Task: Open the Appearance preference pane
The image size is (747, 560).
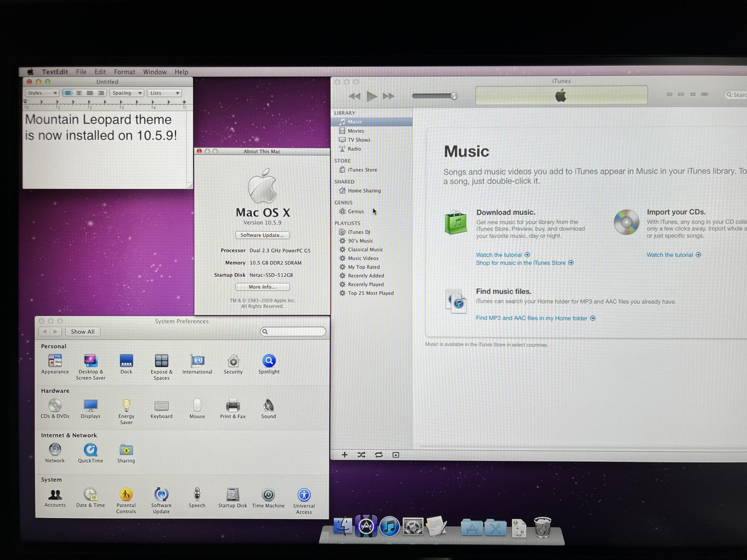Action: tap(55, 364)
